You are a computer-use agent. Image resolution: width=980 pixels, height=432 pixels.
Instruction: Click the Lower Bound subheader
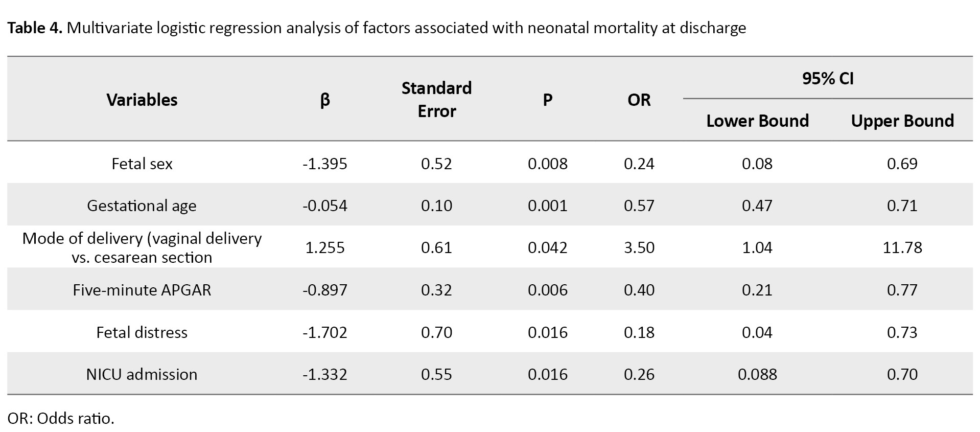(x=757, y=121)
